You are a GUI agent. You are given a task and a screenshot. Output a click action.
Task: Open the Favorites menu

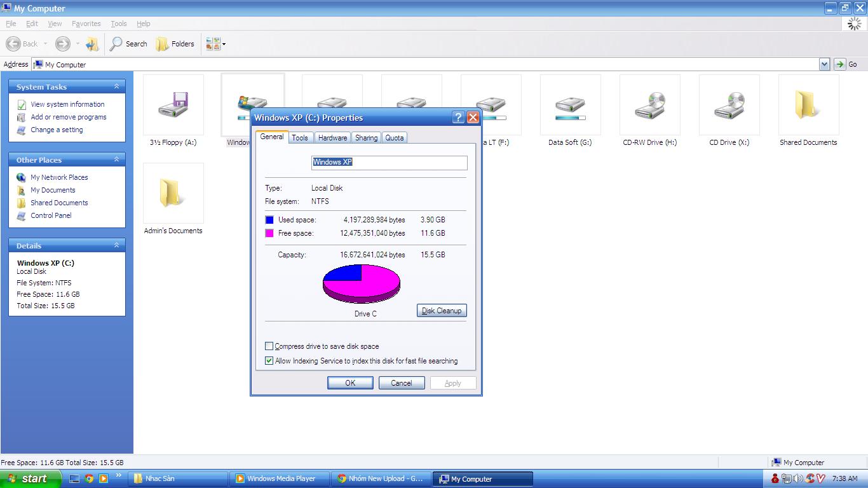pyautogui.click(x=86, y=24)
